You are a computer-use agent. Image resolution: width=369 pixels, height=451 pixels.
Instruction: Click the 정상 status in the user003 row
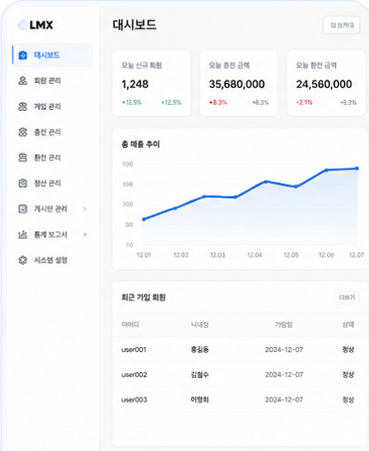(348, 400)
